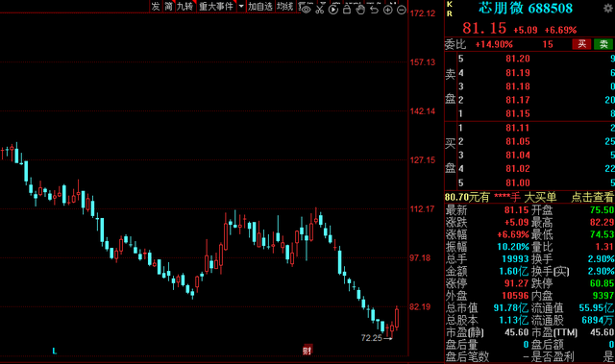Screen dimensions: 615x364
Task: Click 金额 value 1.60亿
Action: [x=514, y=271]
